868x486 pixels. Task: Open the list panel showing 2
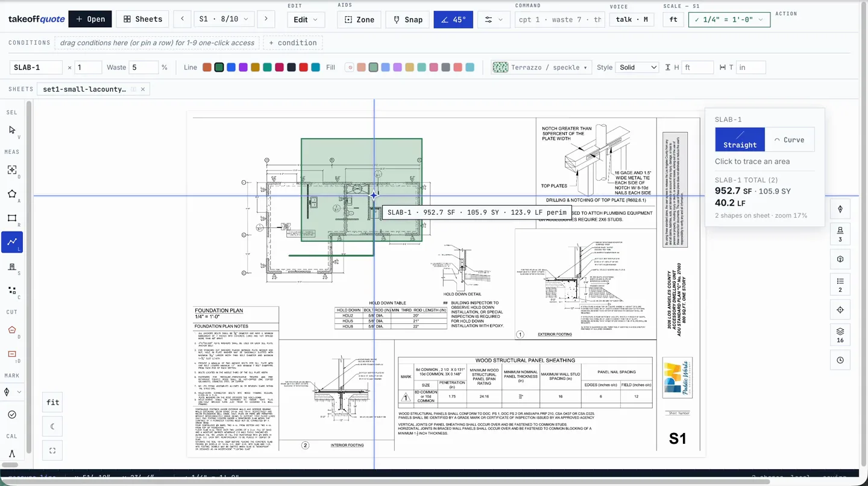[x=840, y=285]
